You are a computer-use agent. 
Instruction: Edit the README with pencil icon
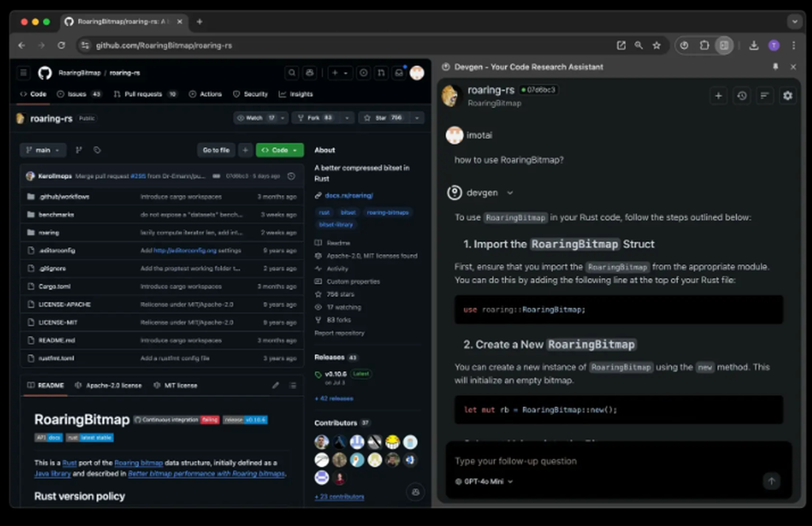click(275, 386)
